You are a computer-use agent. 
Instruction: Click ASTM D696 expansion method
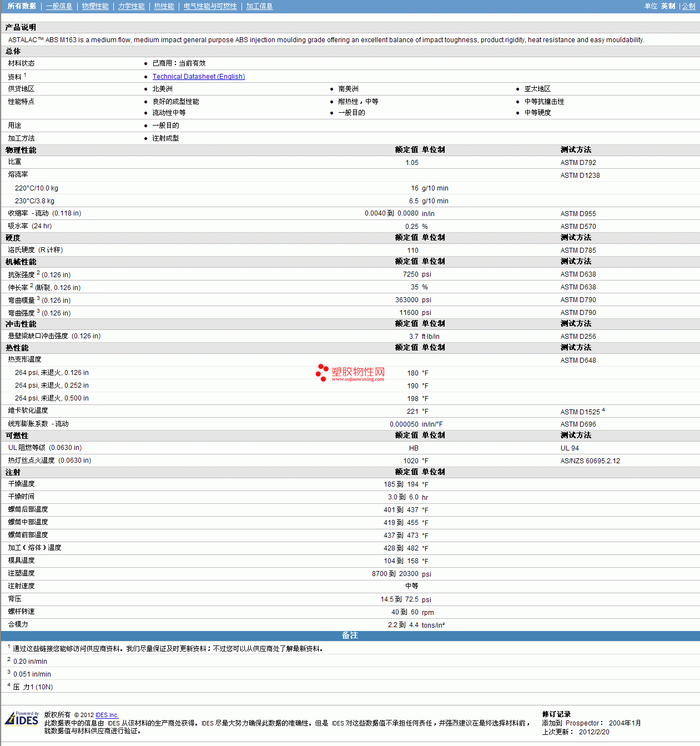pyautogui.click(x=578, y=424)
